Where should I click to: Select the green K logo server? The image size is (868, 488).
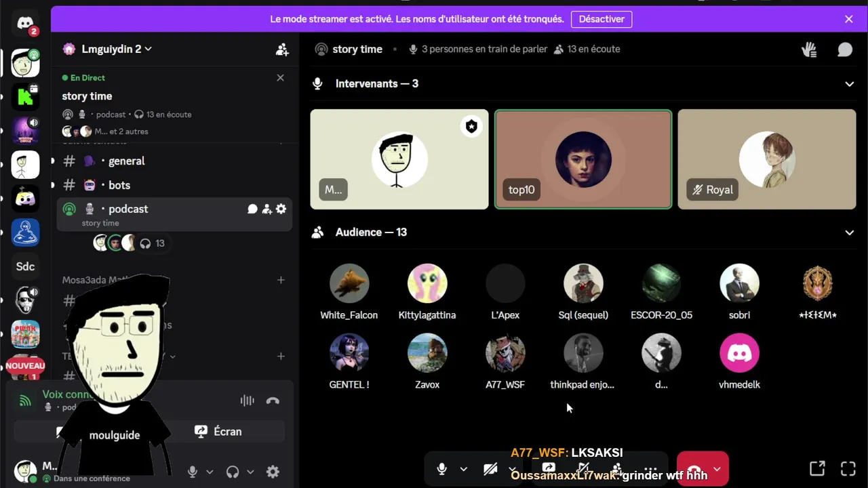pyautogui.click(x=25, y=96)
